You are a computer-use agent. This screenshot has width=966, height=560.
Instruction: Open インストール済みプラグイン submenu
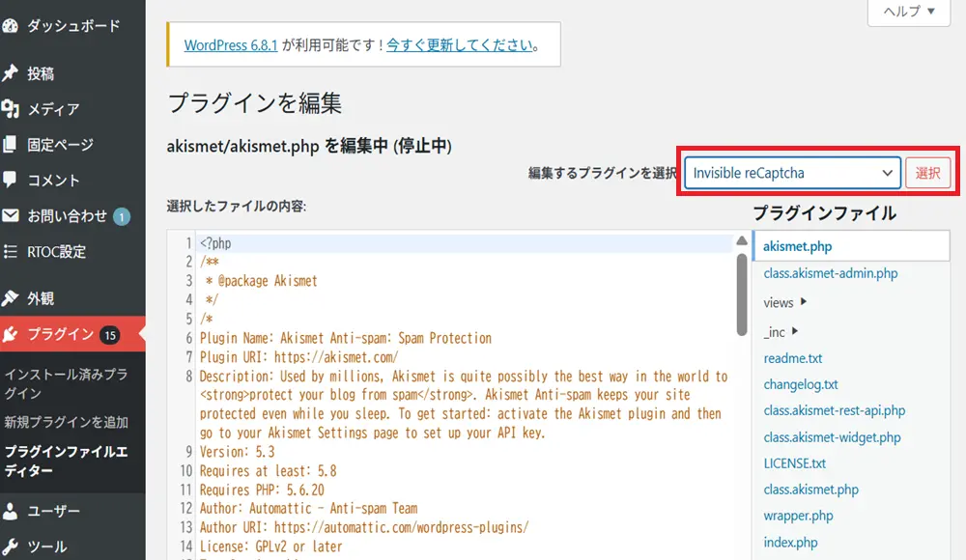(66, 383)
